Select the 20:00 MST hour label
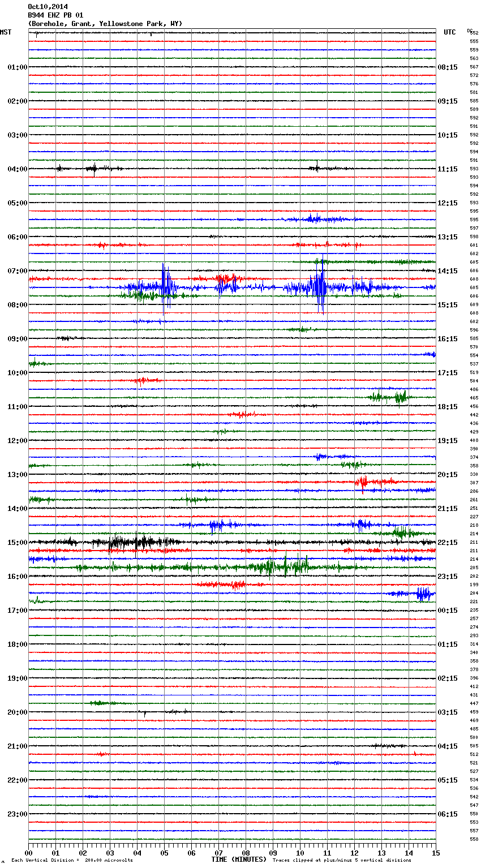The height and width of the screenshot is (868, 481). point(18,712)
